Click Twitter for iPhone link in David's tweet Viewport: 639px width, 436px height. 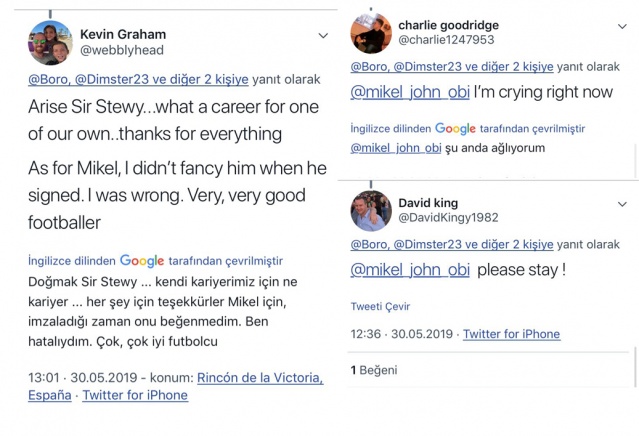coord(511,334)
